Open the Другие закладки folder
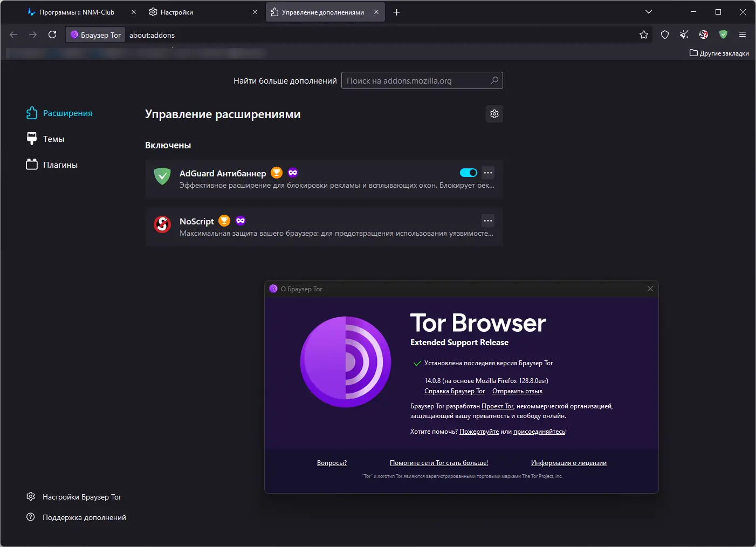Image resolution: width=756 pixels, height=547 pixels. [719, 53]
